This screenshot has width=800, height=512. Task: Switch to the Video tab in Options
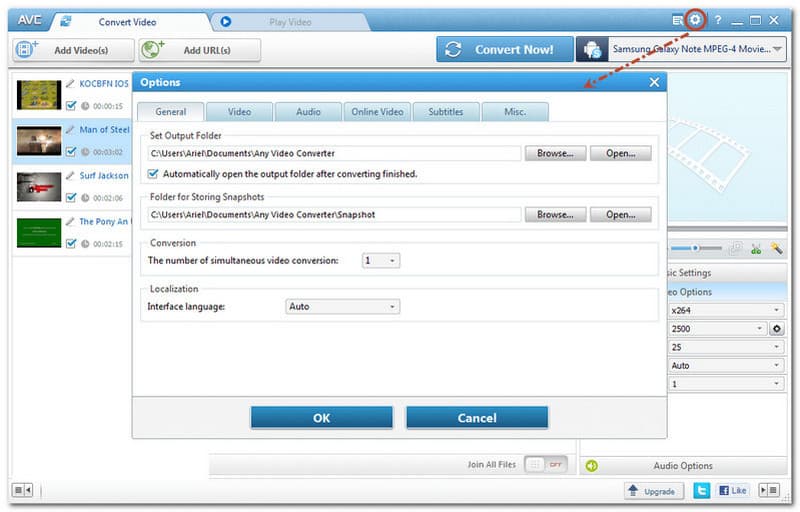pos(239,112)
